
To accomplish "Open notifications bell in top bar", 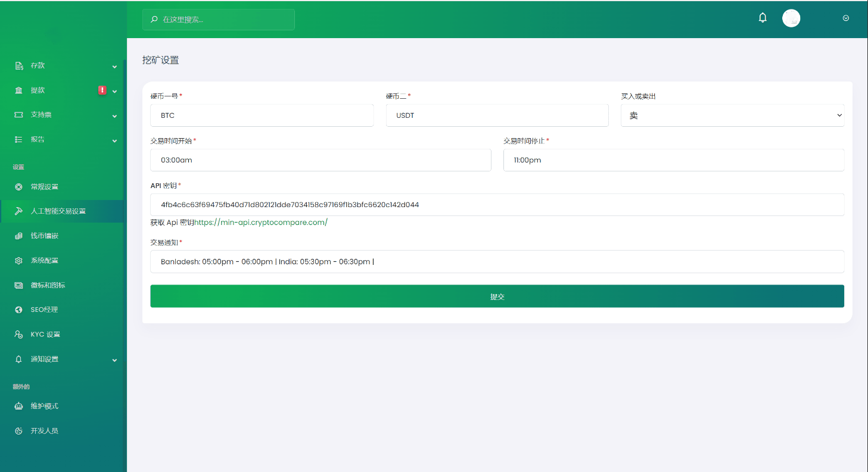I will (x=763, y=18).
